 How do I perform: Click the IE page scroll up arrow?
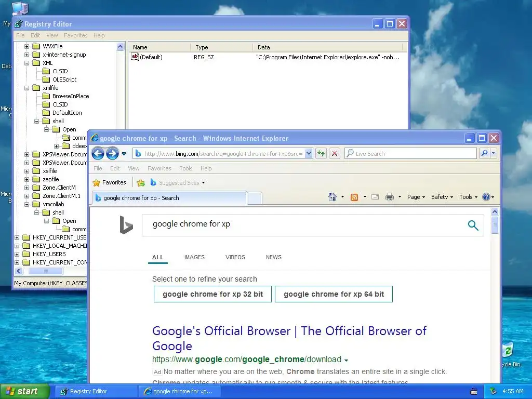pyautogui.click(x=495, y=212)
